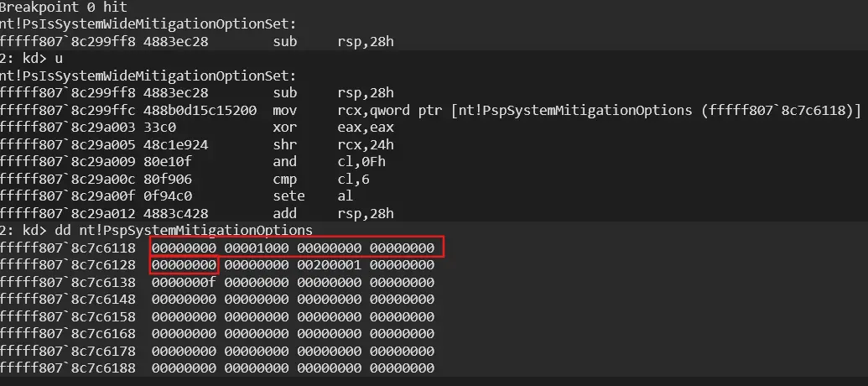Click the xor instruction mnemonic

283,127
